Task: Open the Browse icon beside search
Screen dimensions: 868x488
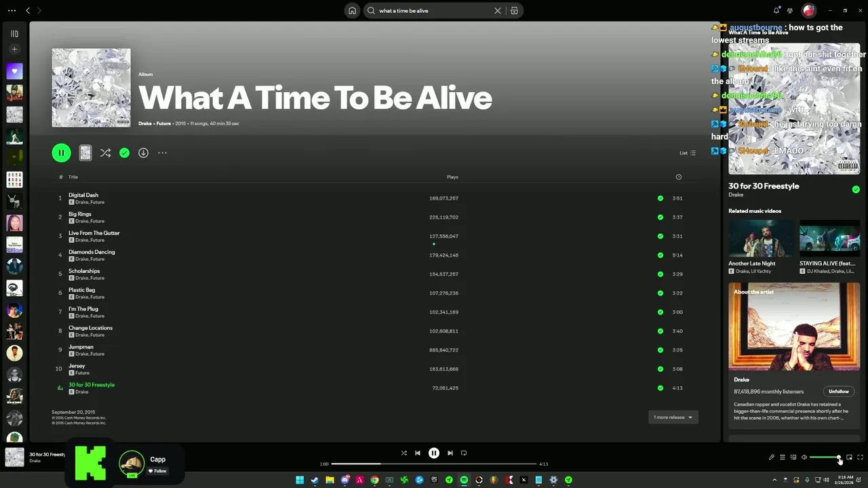Action: (514, 11)
